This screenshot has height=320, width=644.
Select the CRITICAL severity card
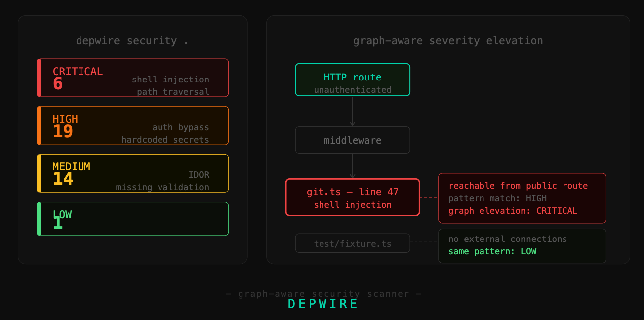(133, 78)
